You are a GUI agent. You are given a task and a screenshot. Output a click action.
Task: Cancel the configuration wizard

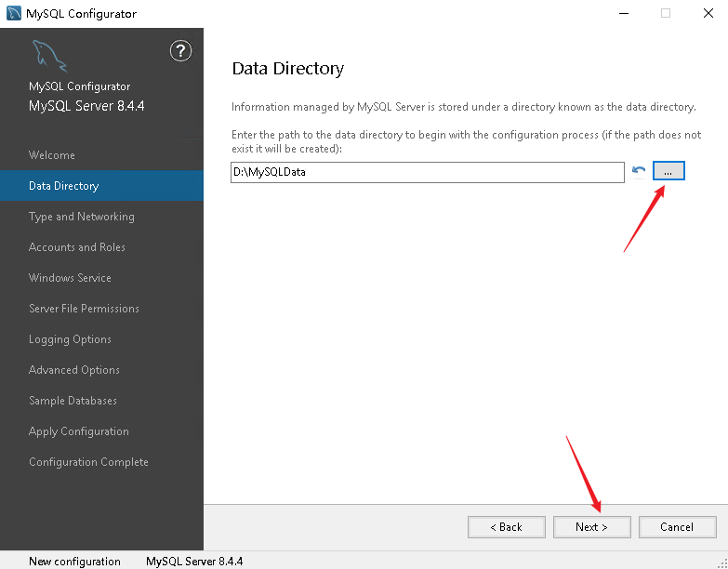[x=677, y=527]
